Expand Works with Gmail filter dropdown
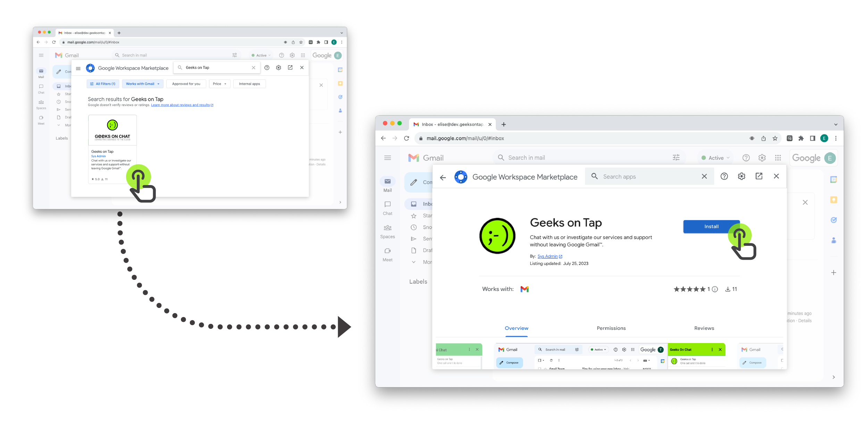Screen dimensions: 868x434 [x=143, y=84]
